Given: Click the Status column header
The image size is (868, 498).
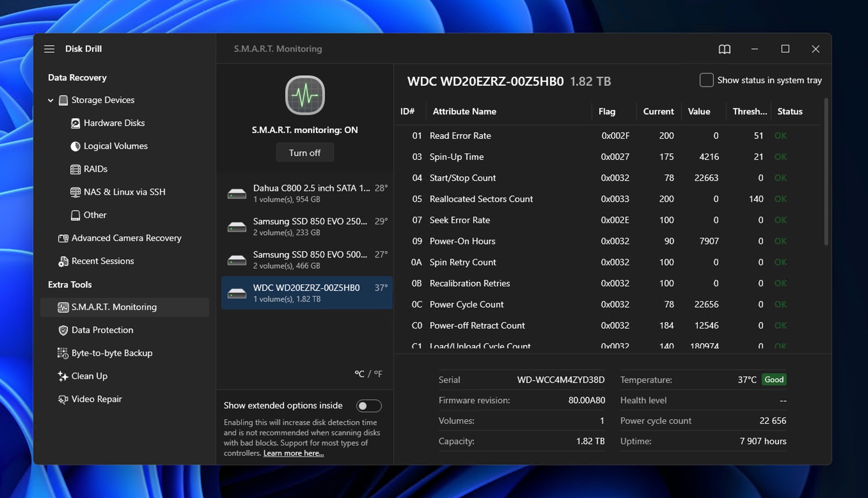Looking at the screenshot, I should click(x=790, y=112).
